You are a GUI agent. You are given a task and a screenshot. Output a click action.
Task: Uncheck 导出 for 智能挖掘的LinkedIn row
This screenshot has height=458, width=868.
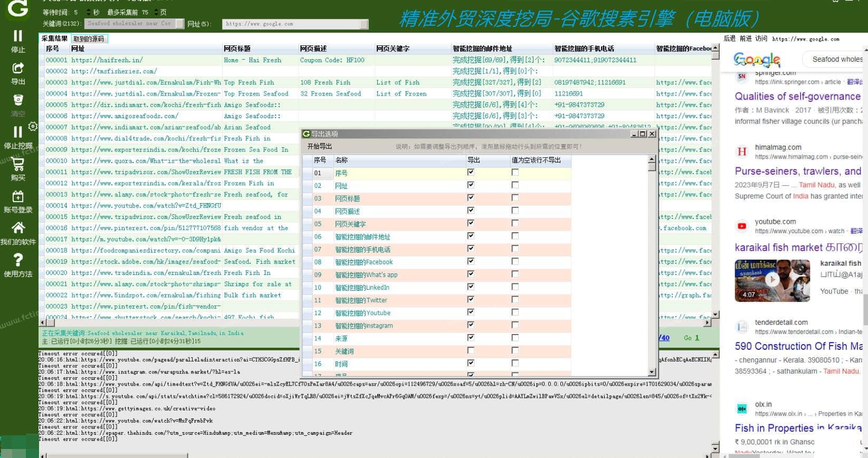click(x=471, y=287)
